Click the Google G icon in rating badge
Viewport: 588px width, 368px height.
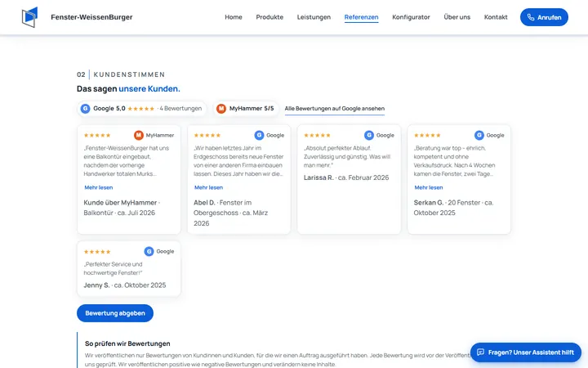coord(85,109)
